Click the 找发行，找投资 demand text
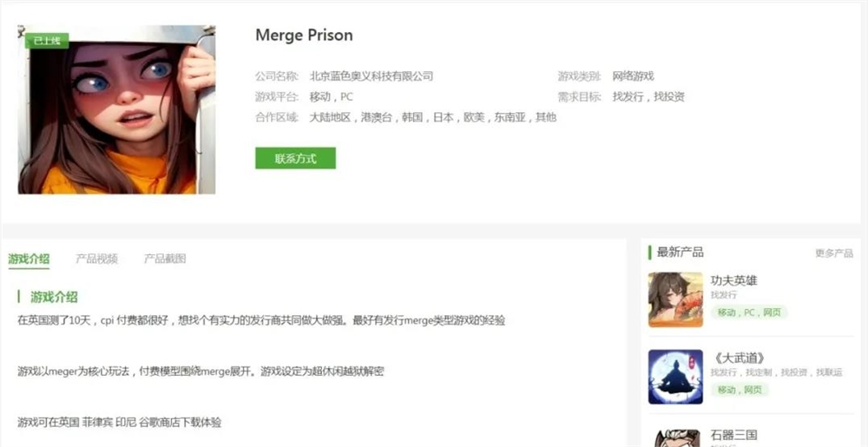868x447 pixels. pos(648,97)
